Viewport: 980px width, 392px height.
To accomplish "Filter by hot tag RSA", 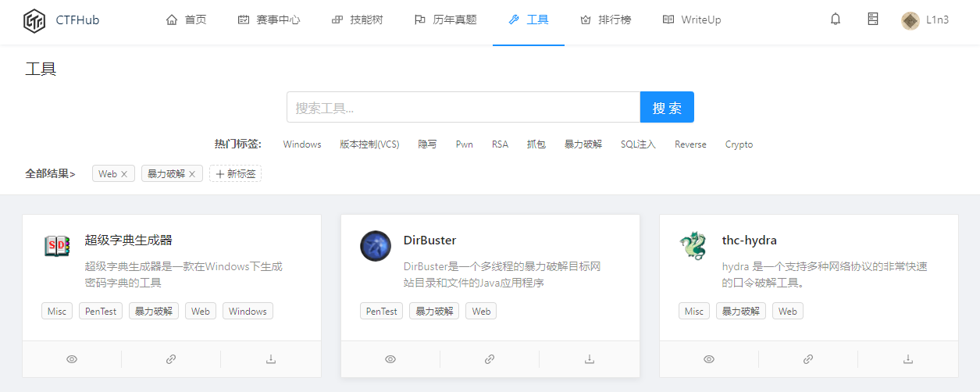I will pyautogui.click(x=500, y=144).
